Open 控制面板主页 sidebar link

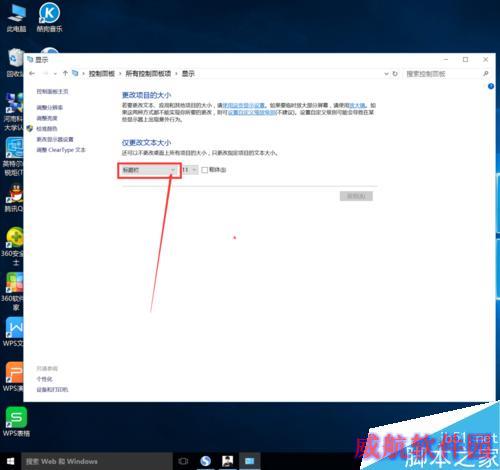coord(52,92)
